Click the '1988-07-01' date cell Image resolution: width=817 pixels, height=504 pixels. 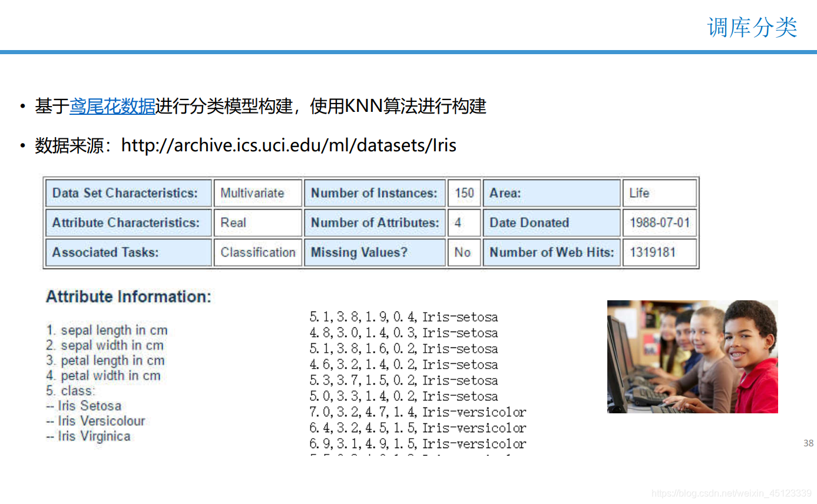tap(660, 223)
